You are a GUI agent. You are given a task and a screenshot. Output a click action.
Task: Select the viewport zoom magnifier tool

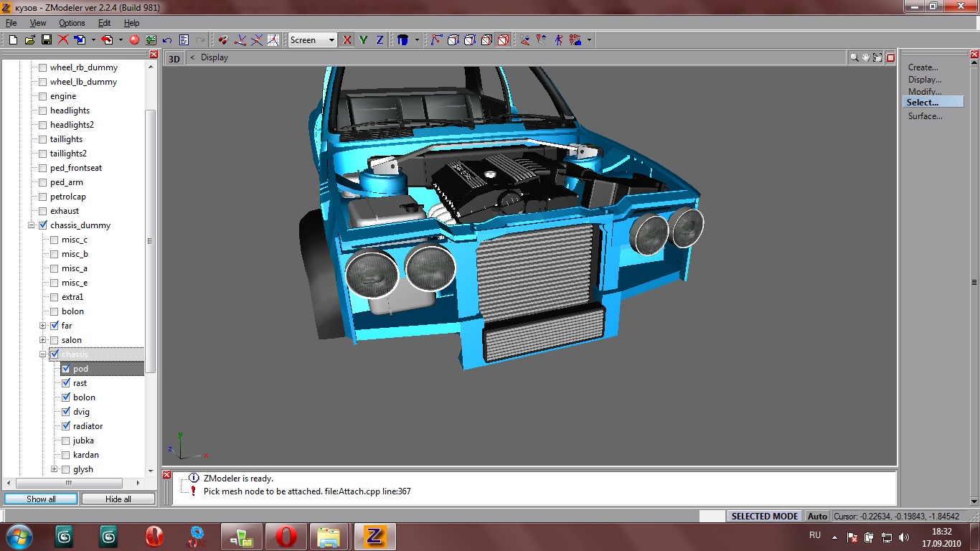click(854, 57)
